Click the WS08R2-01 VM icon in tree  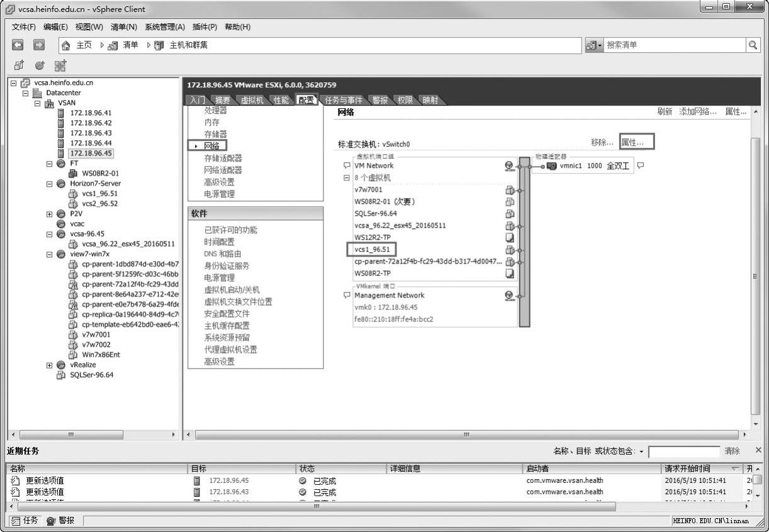[x=73, y=174]
